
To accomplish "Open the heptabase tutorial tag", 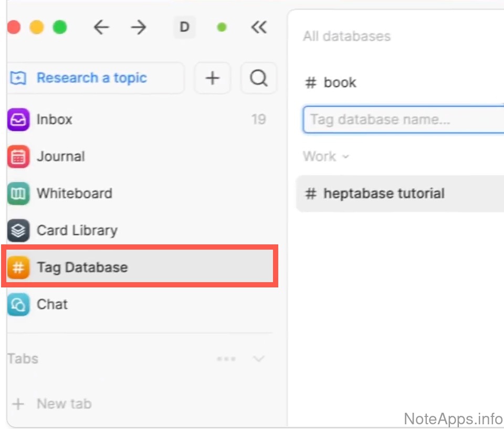I will pyautogui.click(x=384, y=194).
